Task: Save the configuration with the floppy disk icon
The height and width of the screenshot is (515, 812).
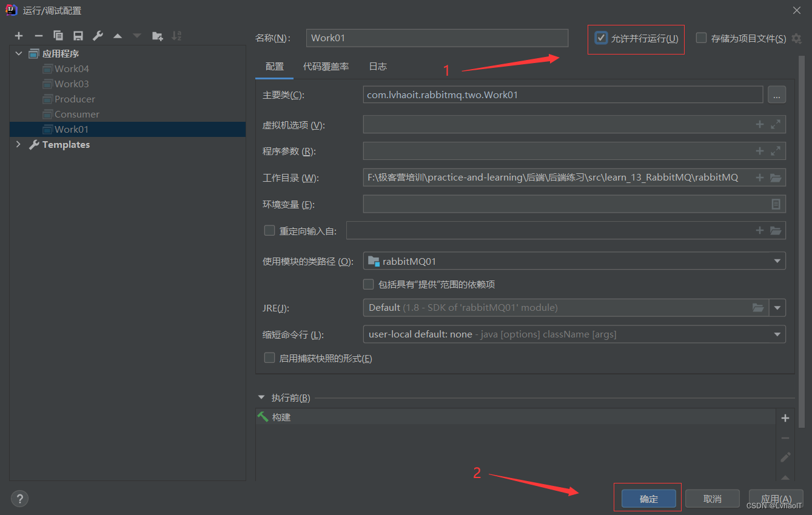Action: (x=78, y=36)
